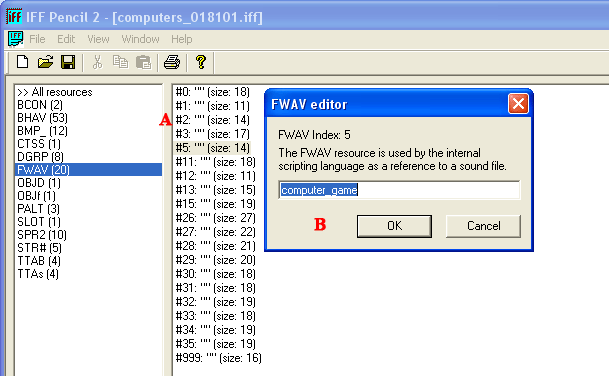
Task: Select resource #12 (size: 11)
Action: pos(216,176)
